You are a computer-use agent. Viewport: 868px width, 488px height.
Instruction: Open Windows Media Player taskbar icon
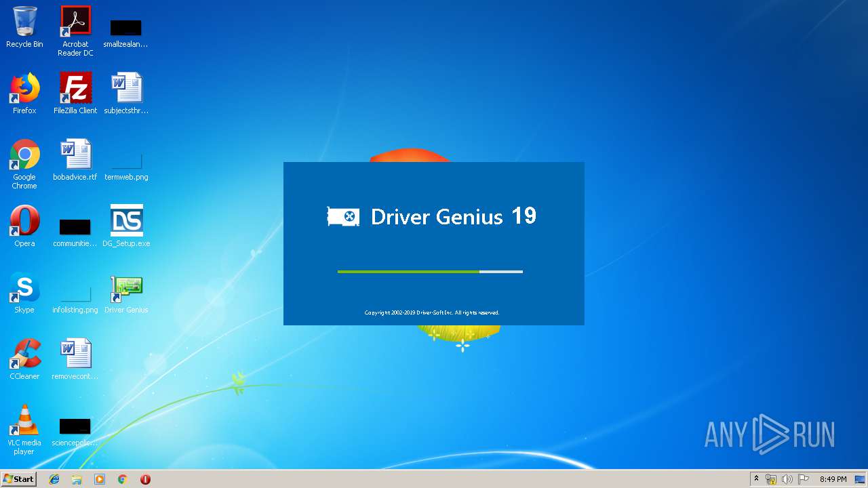100,479
